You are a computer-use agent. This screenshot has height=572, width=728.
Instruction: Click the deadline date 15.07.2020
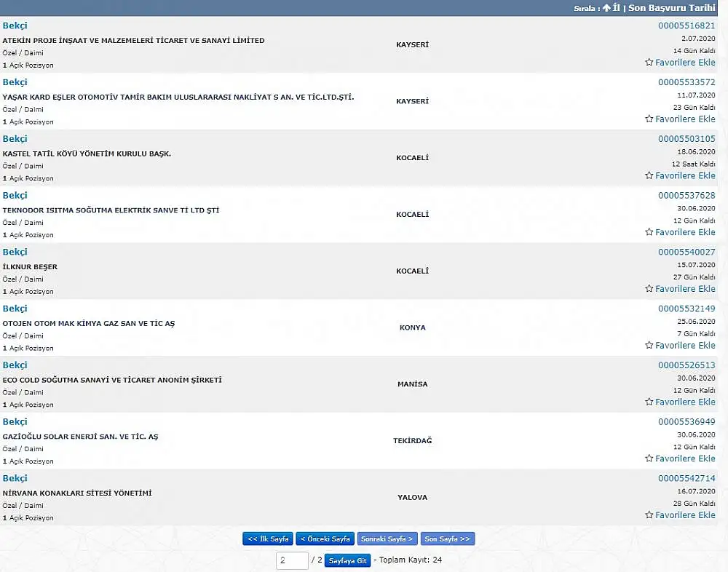pyautogui.click(x=697, y=265)
